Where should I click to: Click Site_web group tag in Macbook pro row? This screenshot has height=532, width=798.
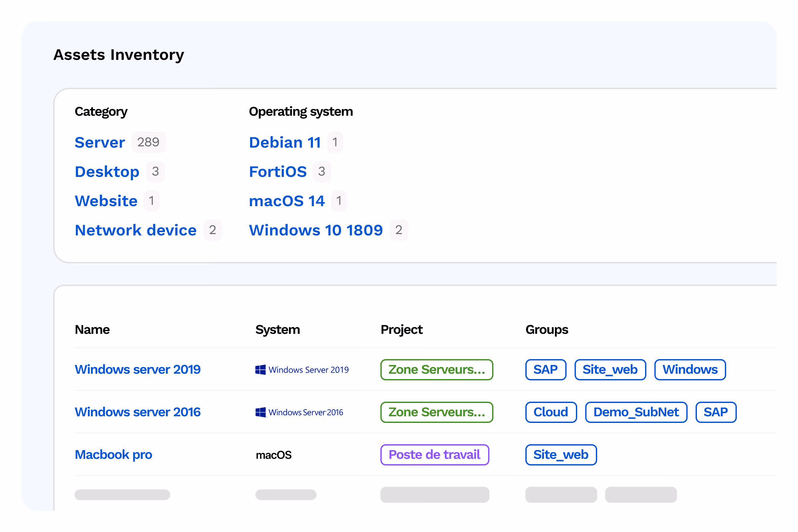pos(561,455)
